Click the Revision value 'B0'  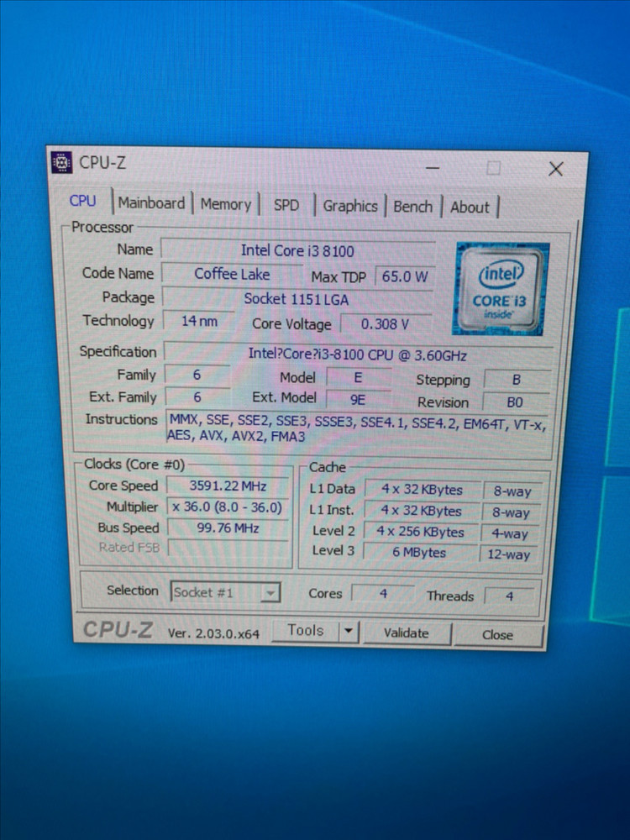pyautogui.click(x=515, y=402)
